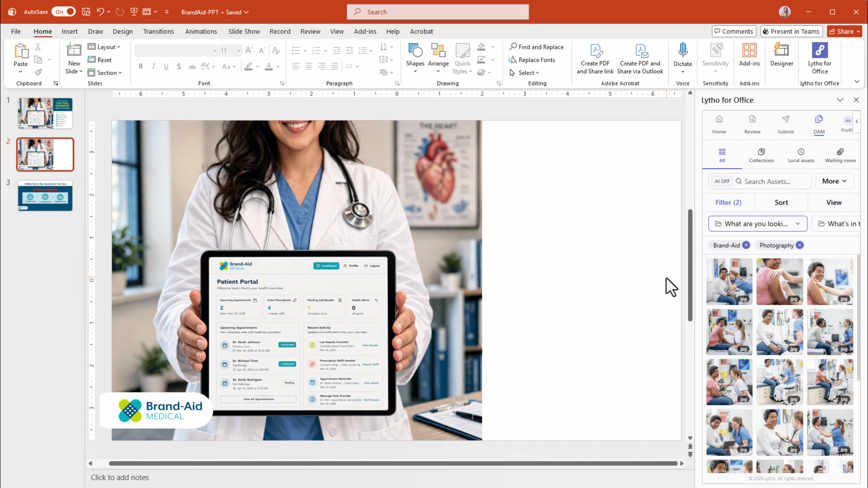Toggle Italic formatting
Screen dimensions: 868x488
pyautogui.click(x=153, y=66)
